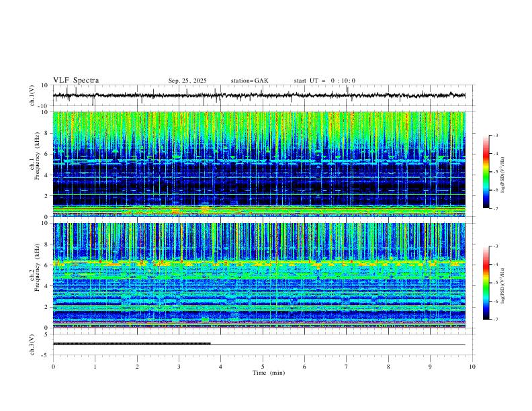
Task: Click time axis tick label "1"
Action: (95, 367)
